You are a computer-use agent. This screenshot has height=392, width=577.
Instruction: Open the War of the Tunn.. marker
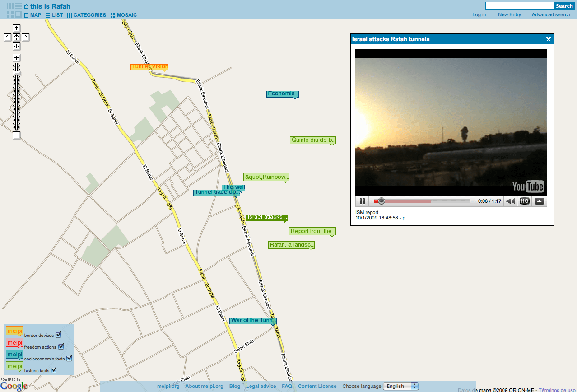coord(253,321)
